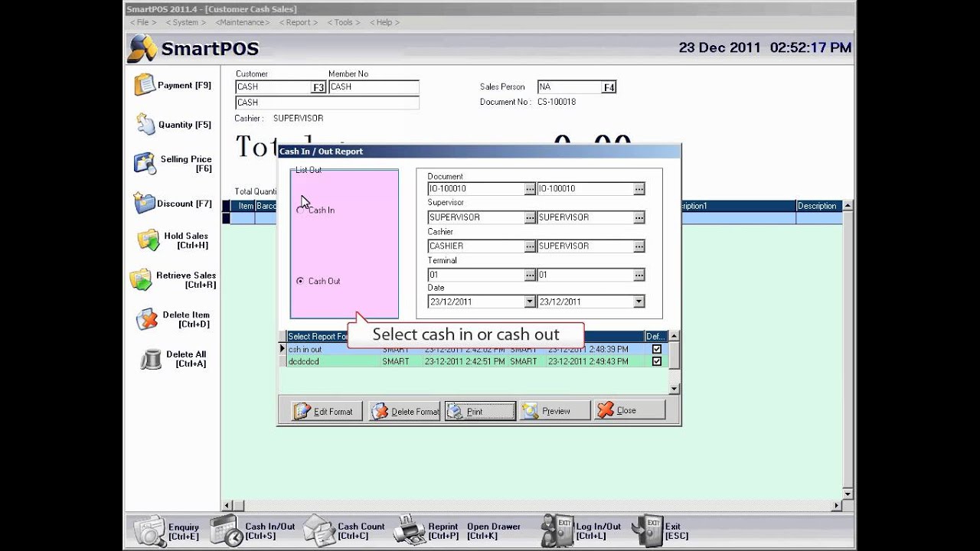Open the Discount F7 folder icon

pyautogui.click(x=144, y=203)
